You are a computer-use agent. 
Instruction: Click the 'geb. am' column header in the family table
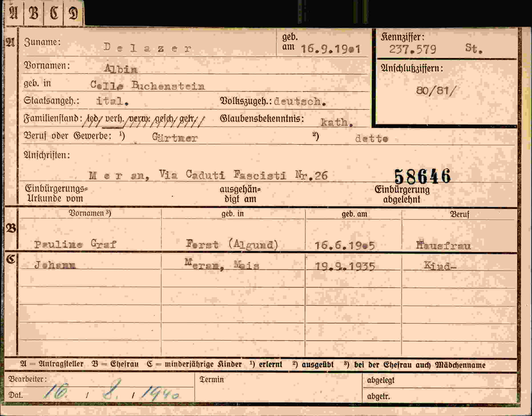tap(355, 214)
